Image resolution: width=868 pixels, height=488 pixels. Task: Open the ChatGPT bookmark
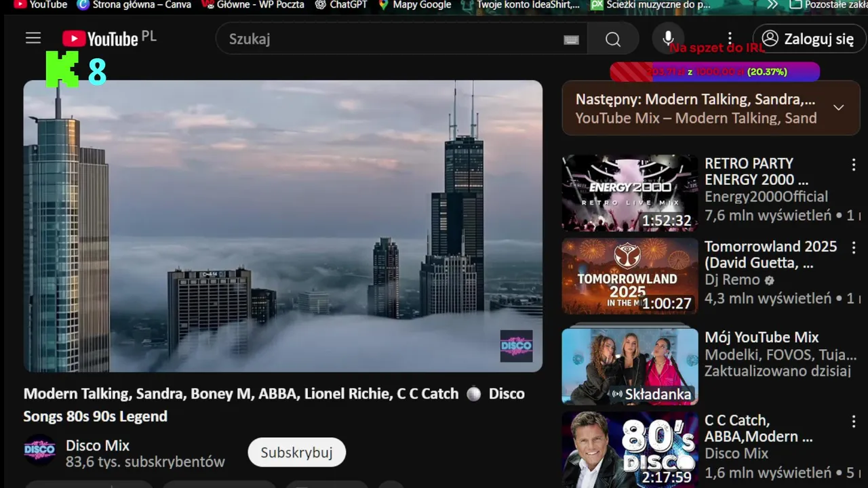click(341, 5)
